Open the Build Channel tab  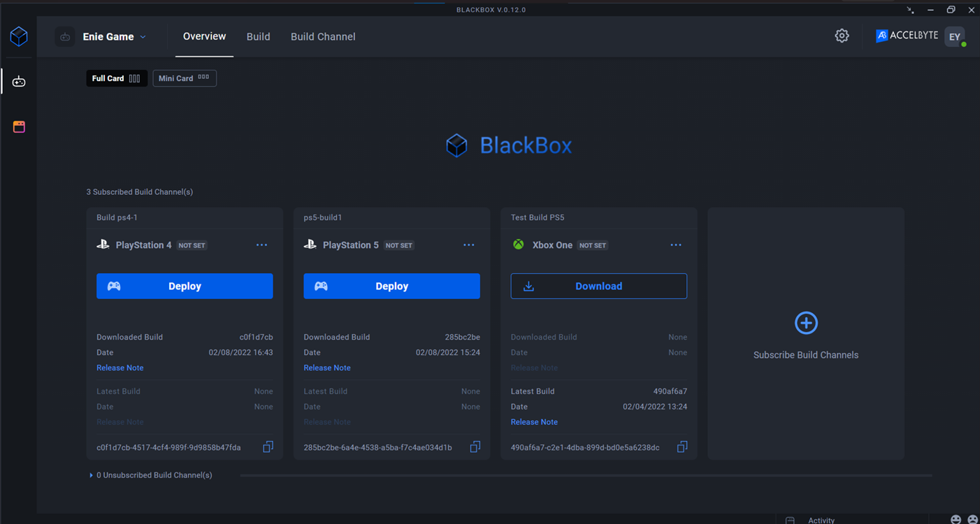pyautogui.click(x=323, y=36)
